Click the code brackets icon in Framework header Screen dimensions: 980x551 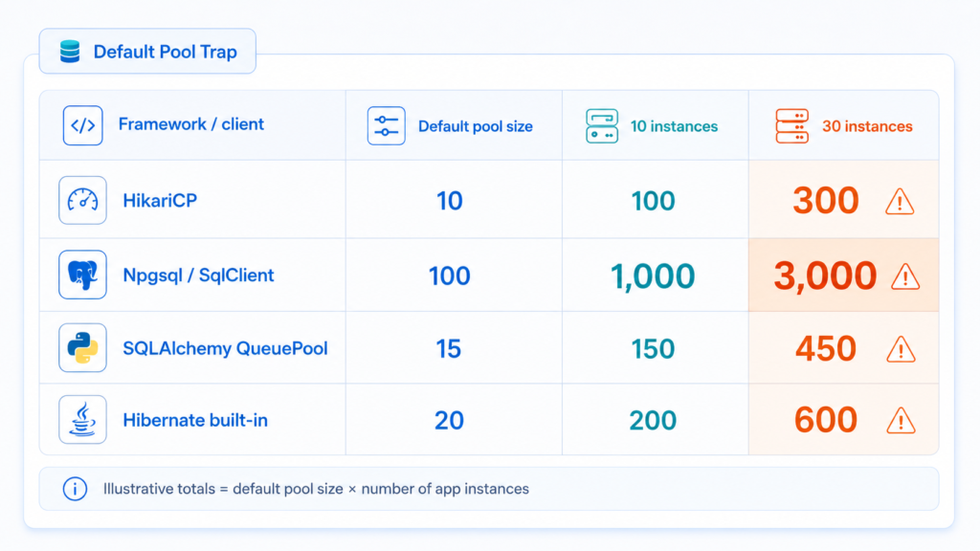[x=82, y=125]
